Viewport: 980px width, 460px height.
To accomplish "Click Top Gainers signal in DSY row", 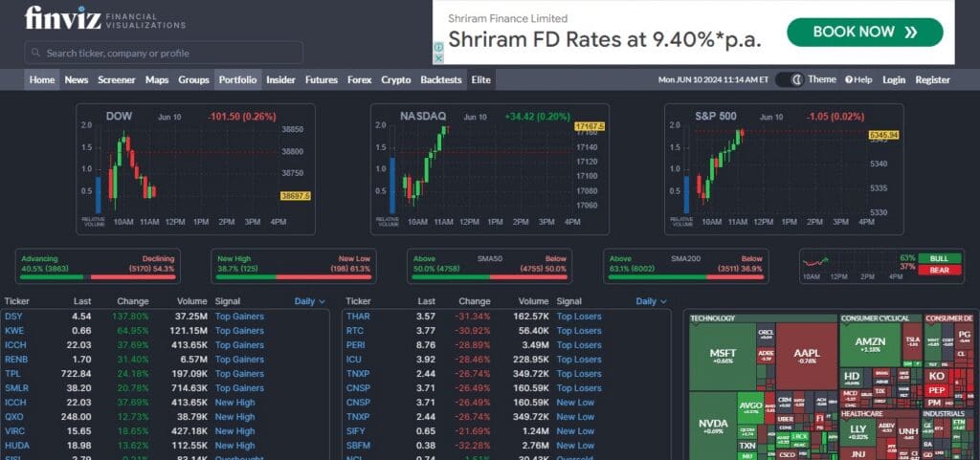I will pos(239,317).
